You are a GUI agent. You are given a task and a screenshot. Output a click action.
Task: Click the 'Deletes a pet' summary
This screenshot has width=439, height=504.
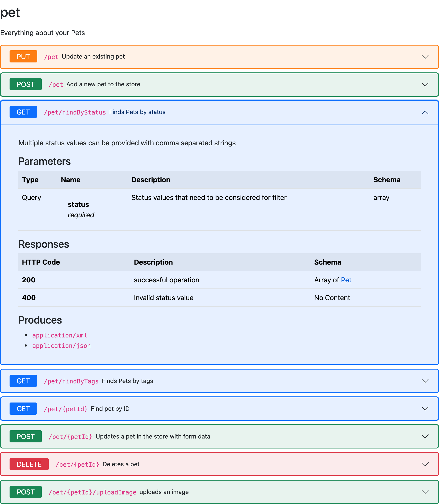coord(121,464)
